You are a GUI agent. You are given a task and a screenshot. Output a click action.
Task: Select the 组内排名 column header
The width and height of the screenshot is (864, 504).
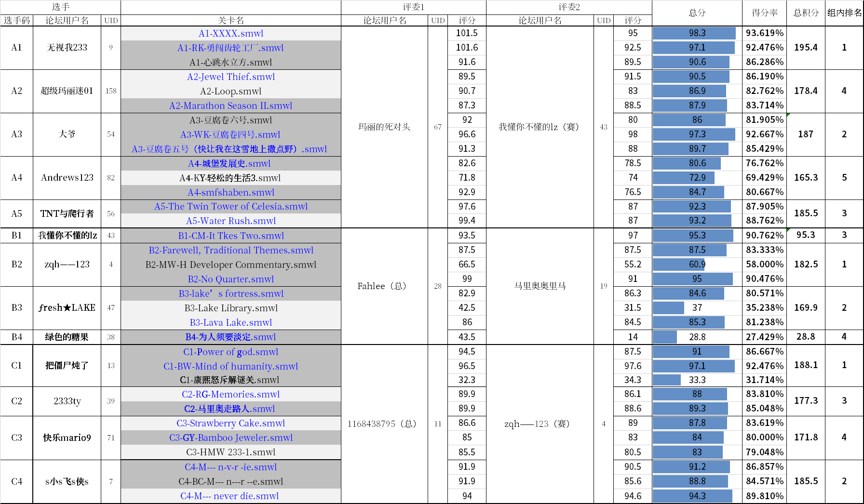pos(844,13)
